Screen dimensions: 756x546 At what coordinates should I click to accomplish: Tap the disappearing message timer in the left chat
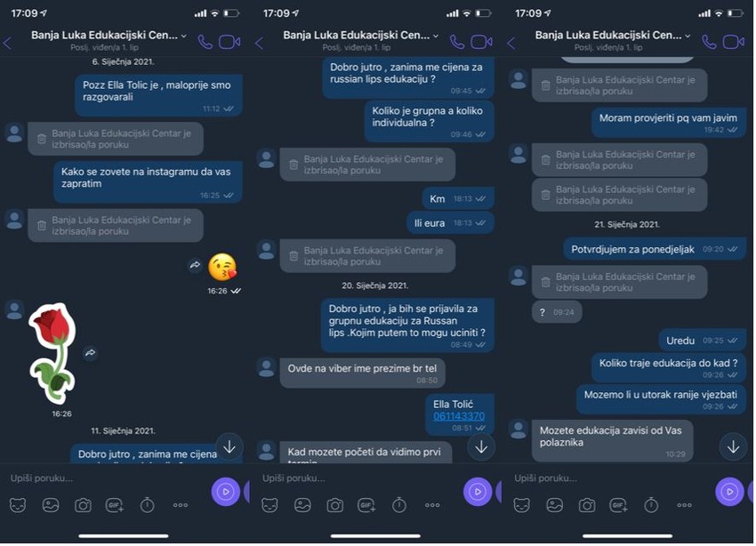(x=147, y=505)
